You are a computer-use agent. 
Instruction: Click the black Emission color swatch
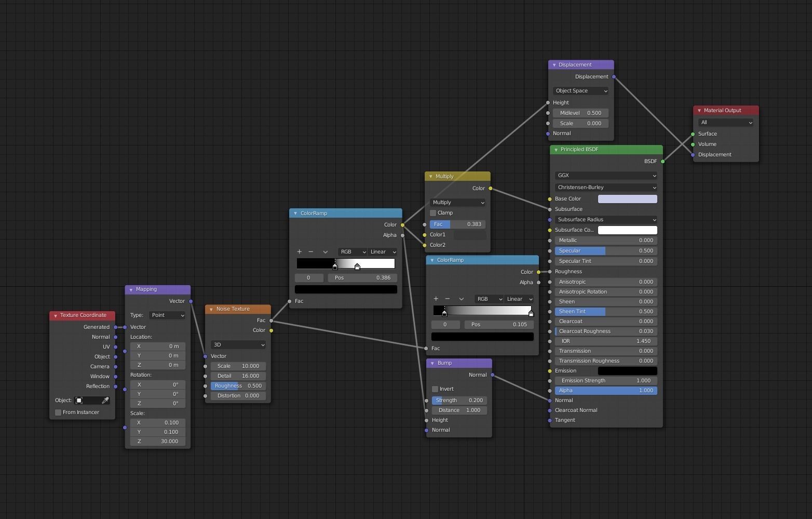tap(628, 371)
